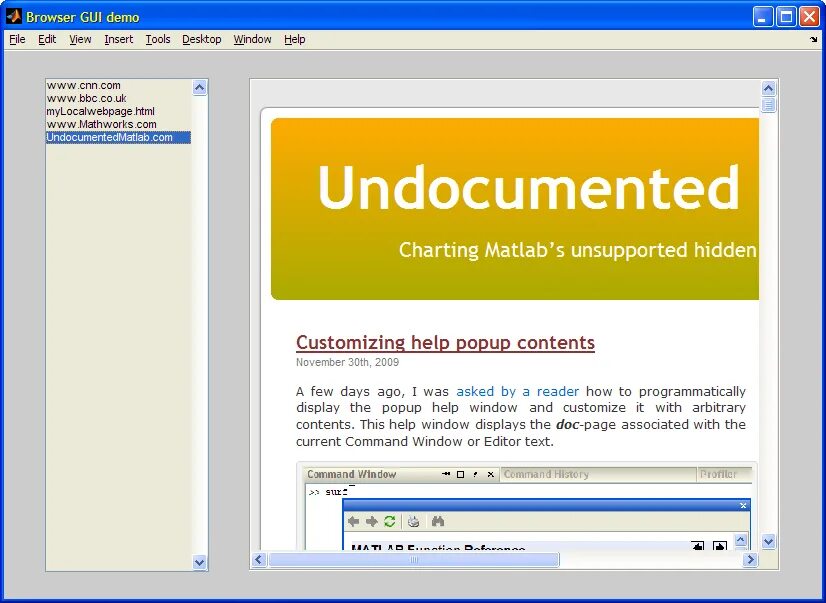Click Command Window maximize square icon

coord(460,475)
